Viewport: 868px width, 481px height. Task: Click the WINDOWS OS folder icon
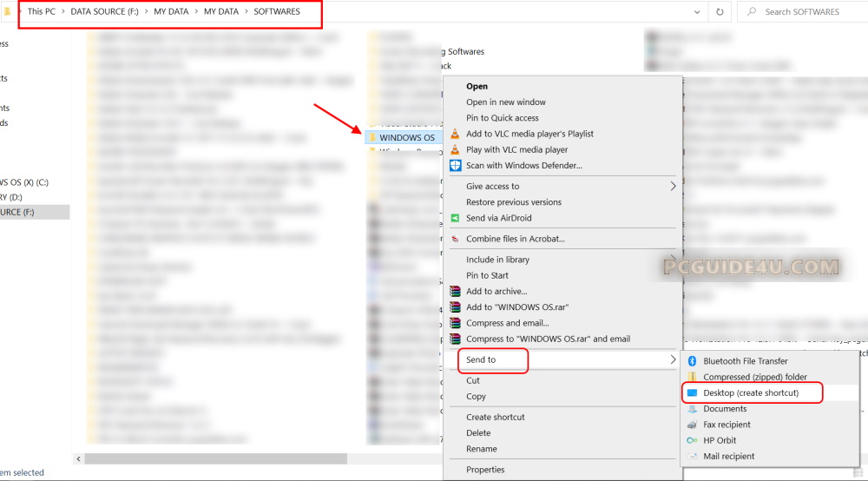pyautogui.click(x=371, y=137)
